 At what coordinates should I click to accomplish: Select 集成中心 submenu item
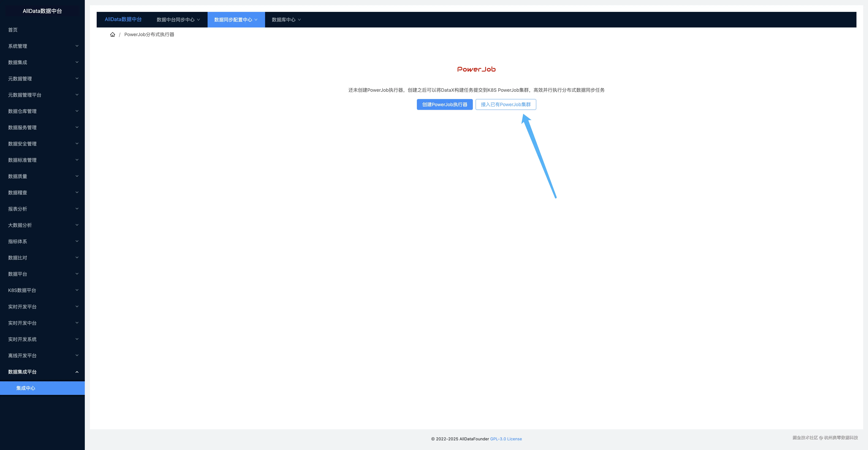tap(26, 388)
